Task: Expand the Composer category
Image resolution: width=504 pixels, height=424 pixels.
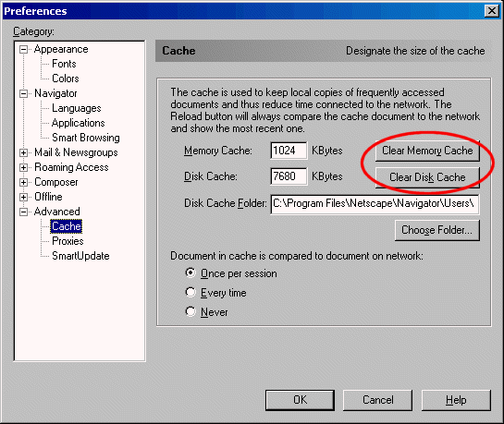Action: (23, 182)
